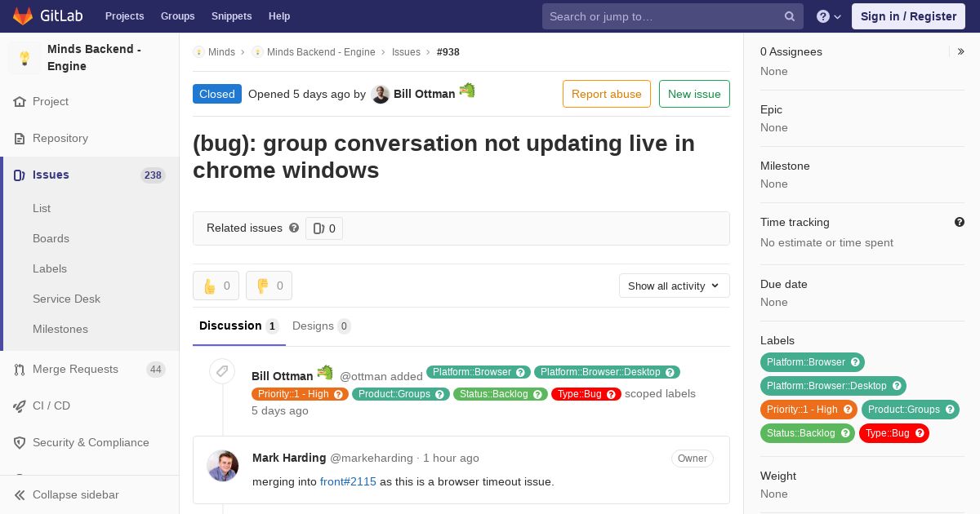Click the red Type::Bug label in sidebar

894,433
